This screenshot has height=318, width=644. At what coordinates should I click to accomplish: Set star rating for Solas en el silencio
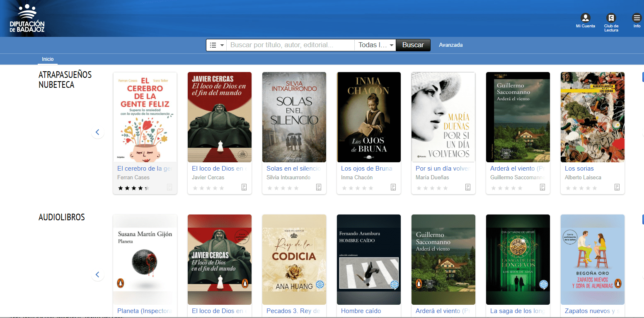click(283, 188)
